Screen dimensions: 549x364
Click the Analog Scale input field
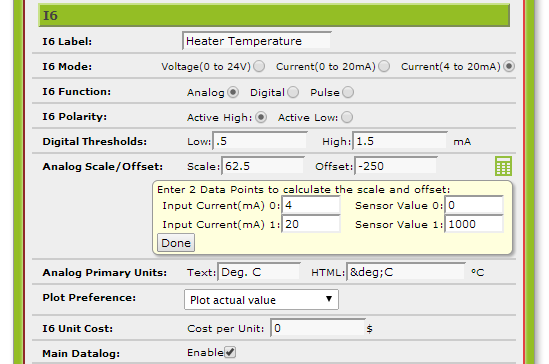tap(263, 166)
